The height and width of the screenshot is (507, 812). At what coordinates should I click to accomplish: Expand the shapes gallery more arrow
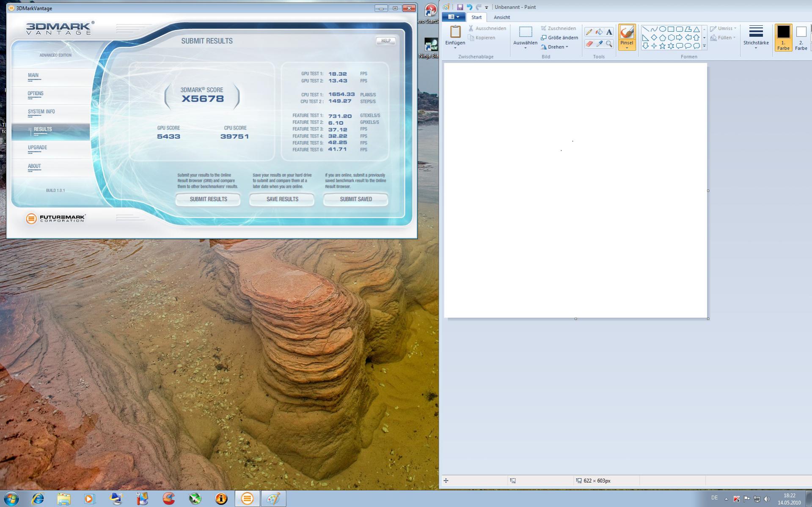pos(704,46)
